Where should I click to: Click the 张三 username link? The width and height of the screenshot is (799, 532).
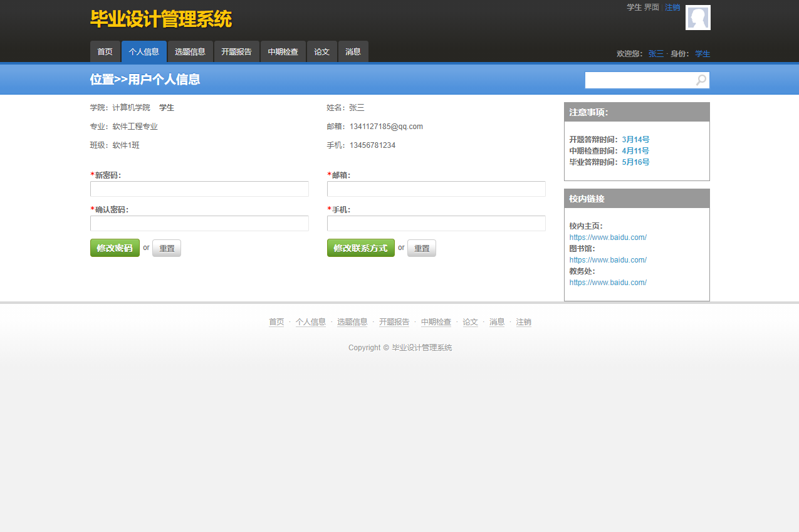[x=655, y=53]
